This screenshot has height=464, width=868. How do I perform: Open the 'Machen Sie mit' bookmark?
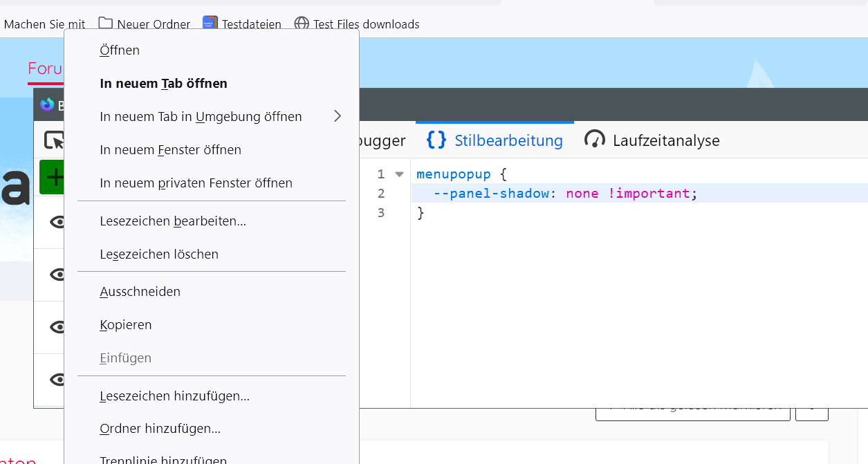pos(44,24)
